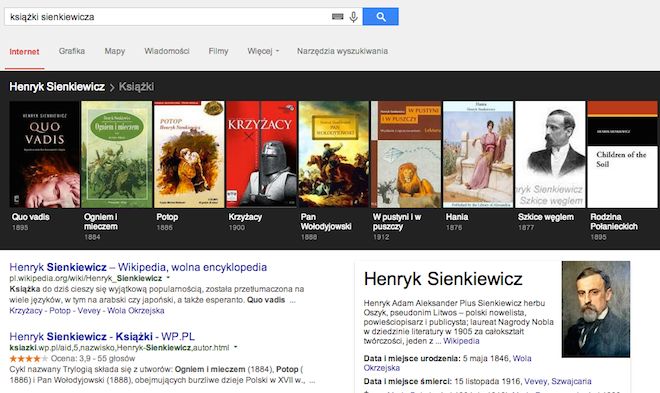Expand arrow beside ksiazki.wp.pl result URL
The image size is (660, 393).
(x=236, y=347)
